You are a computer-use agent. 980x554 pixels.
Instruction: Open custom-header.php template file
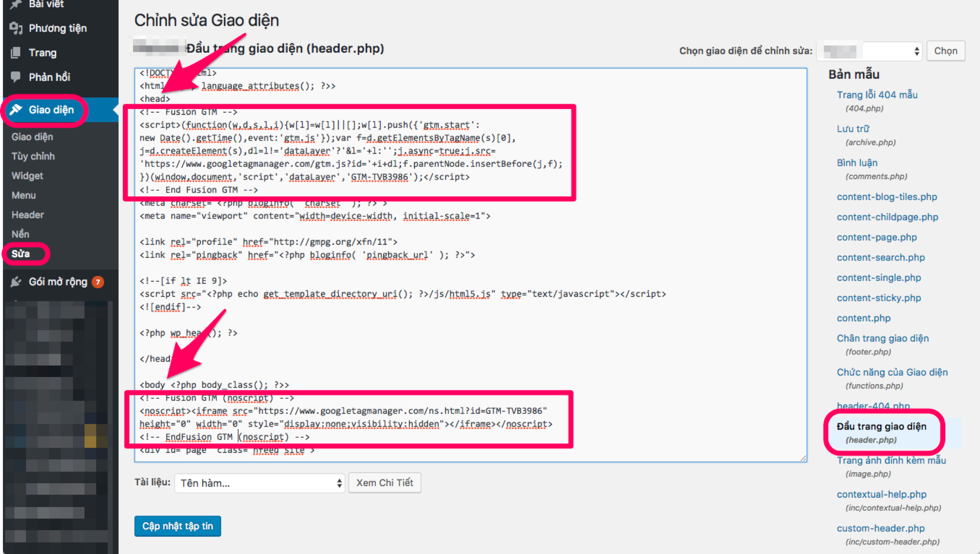click(880, 528)
